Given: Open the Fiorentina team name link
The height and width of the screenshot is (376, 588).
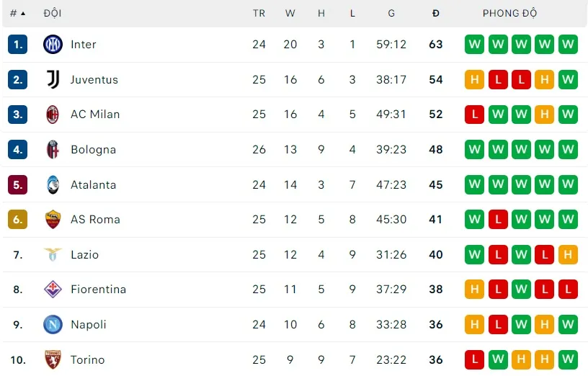Looking at the screenshot, I should coord(98,290).
